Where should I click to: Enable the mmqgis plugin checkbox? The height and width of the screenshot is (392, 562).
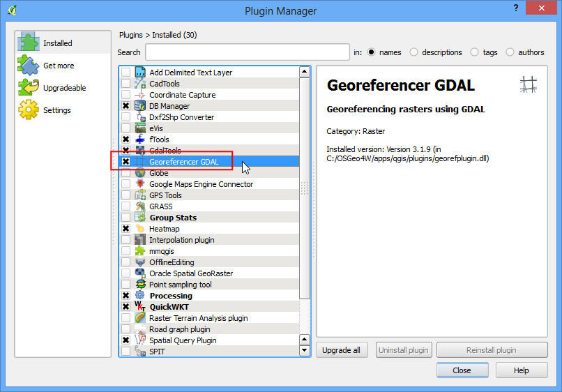click(x=126, y=251)
